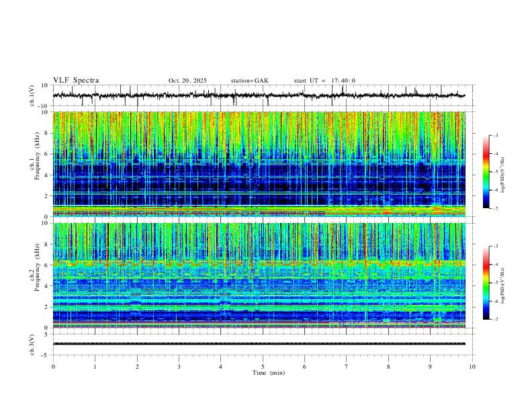The width and height of the screenshot is (532, 411).
Task: Select the date "Oct. 20, 2025"
Action: 187,81
